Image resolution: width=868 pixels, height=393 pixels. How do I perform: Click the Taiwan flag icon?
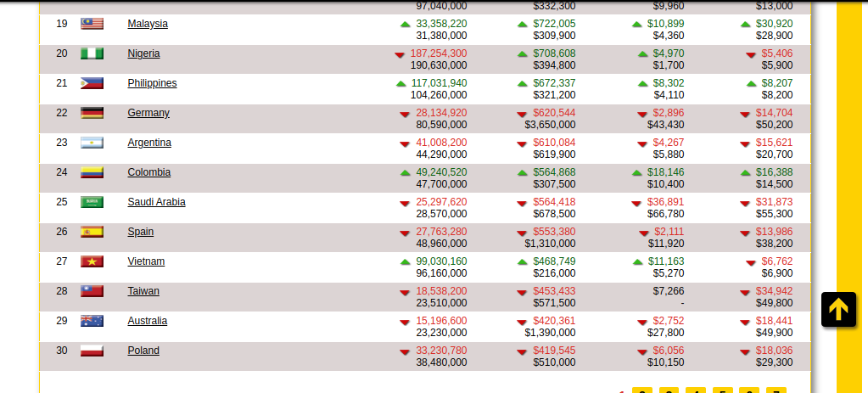92,291
